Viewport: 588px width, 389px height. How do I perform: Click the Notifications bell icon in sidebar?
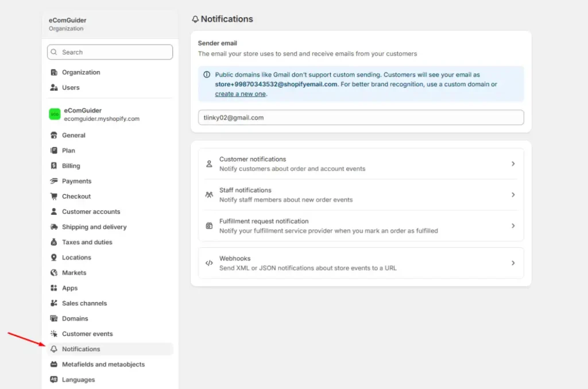(x=54, y=349)
